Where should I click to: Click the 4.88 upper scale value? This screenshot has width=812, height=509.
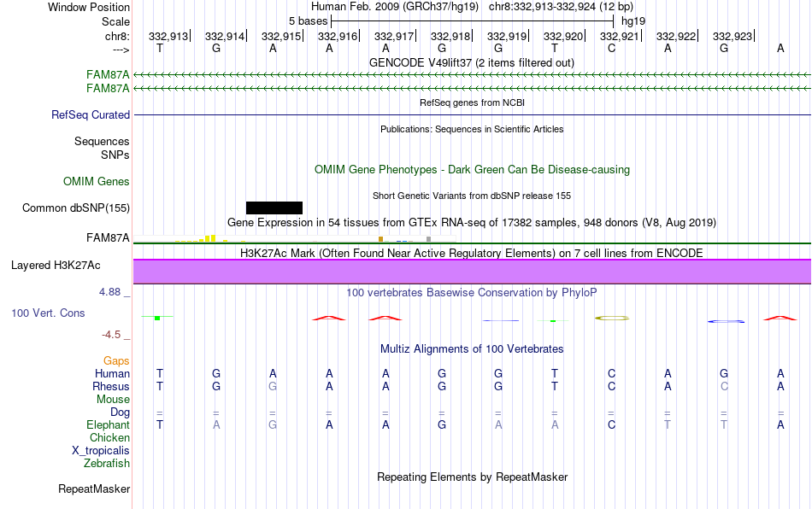pyautogui.click(x=109, y=292)
